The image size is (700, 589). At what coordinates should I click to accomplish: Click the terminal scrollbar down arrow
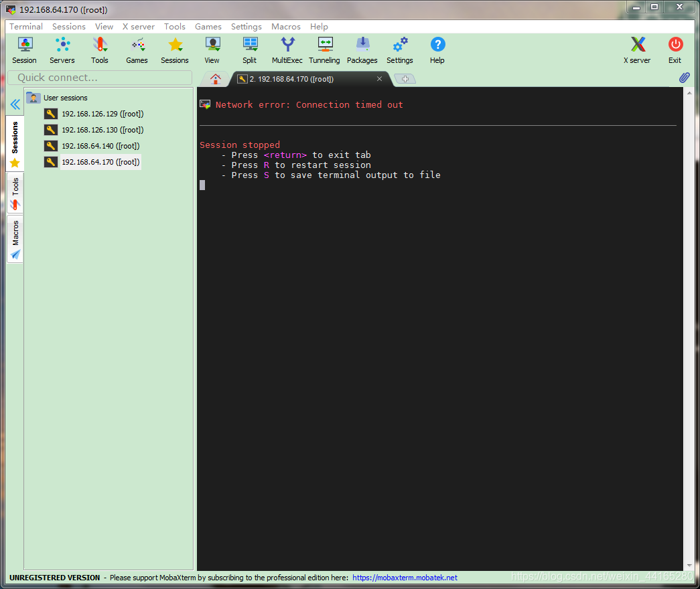689,566
